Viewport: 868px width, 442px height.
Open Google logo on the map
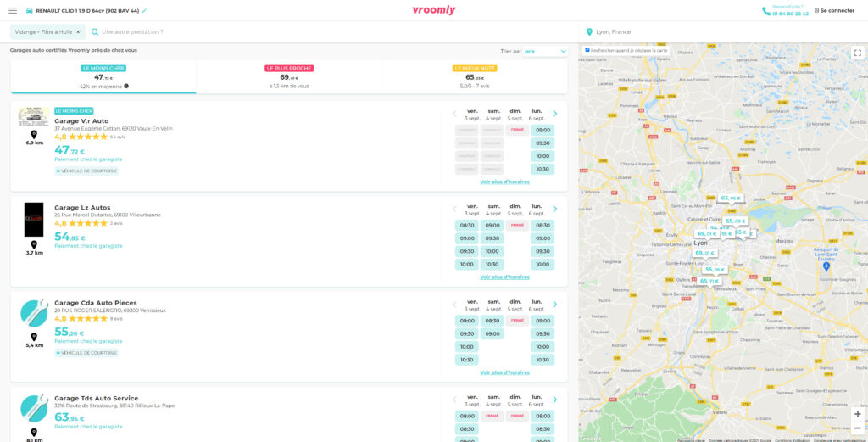coord(591,438)
